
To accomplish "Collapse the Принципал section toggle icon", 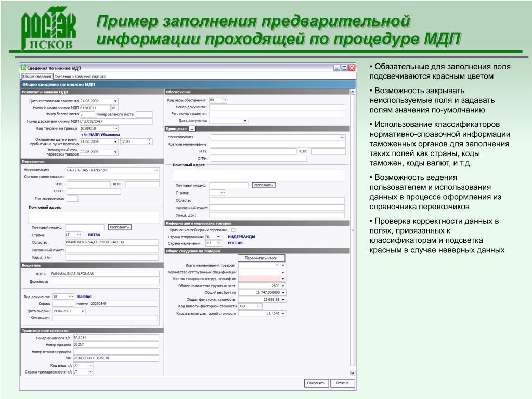I will (x=192, y=129).
